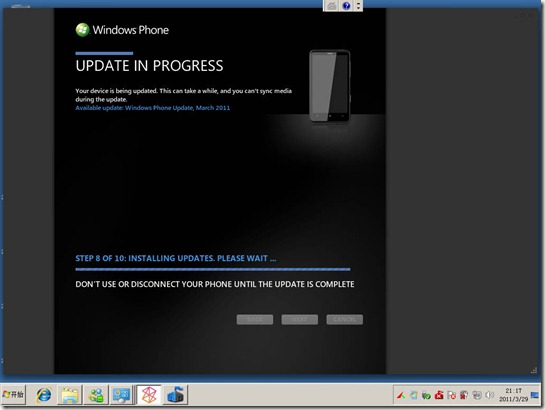
Task: Click the tray icon with red X
Action: [452, 395]
